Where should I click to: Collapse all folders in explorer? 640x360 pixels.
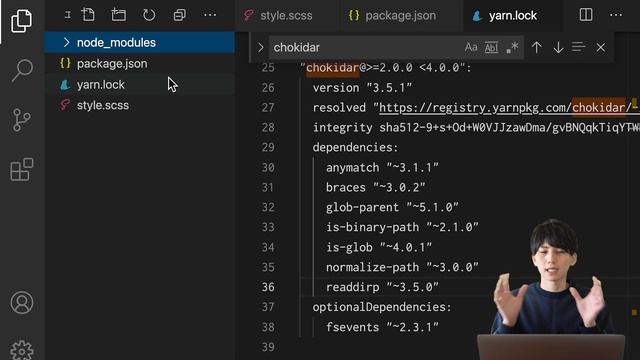coord(179,15)
